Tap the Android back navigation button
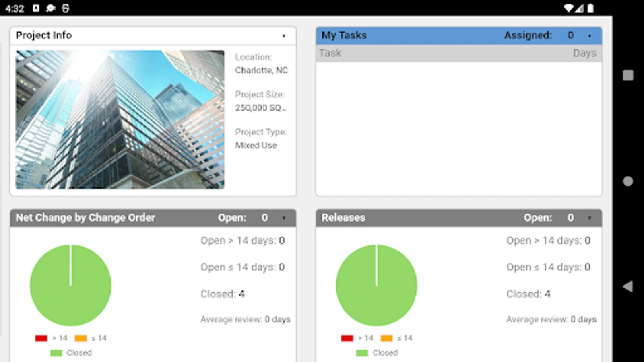 (x=628, y=286)
